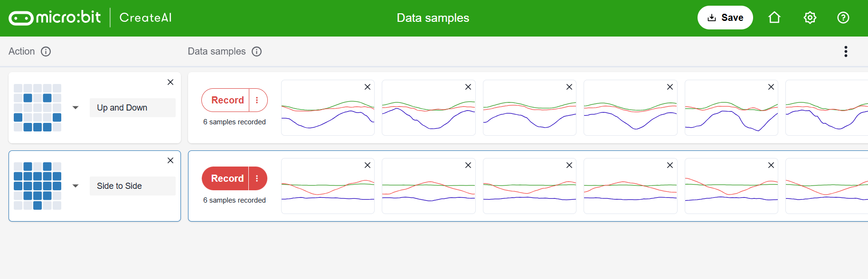Open the help question mark menu
The width and height of the screenshot is (868, 279).
(x=843, y=18)
